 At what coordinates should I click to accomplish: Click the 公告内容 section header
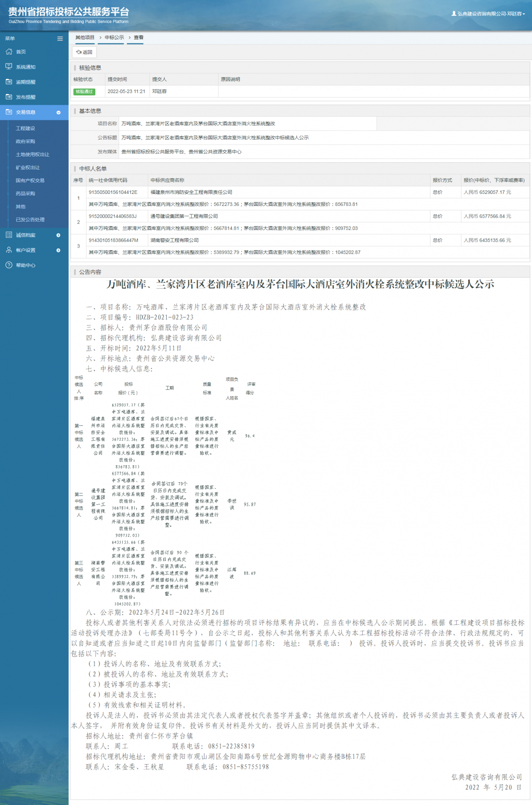(90, 272)
